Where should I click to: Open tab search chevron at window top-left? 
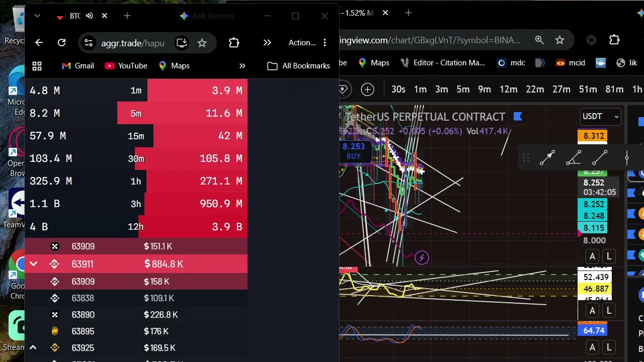click(37, 16)
